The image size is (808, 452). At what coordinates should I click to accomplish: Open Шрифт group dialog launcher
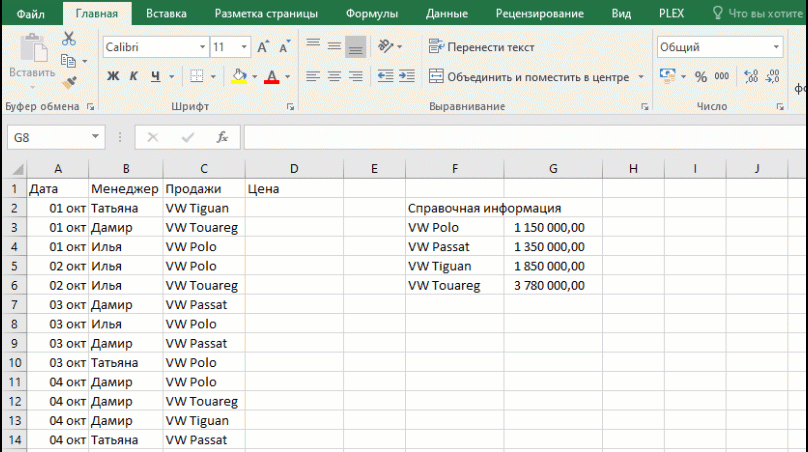coord(291,107)
